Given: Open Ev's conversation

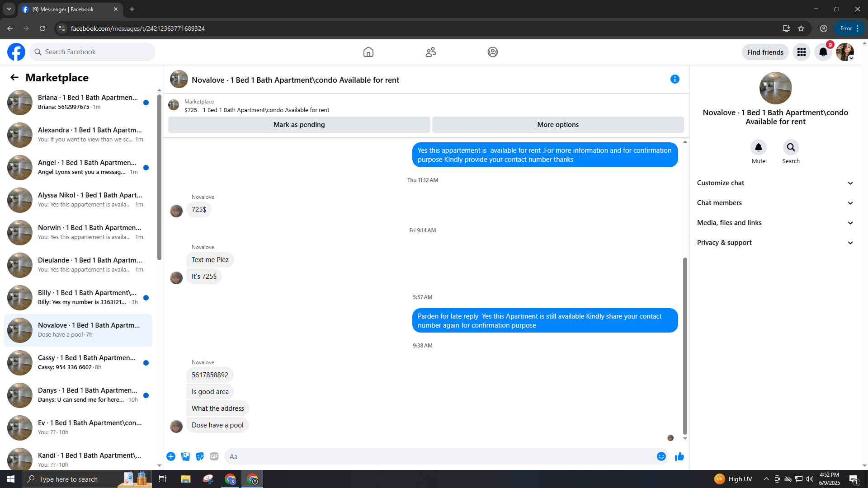Looking at the screenshot, I should tap(78, 428).
